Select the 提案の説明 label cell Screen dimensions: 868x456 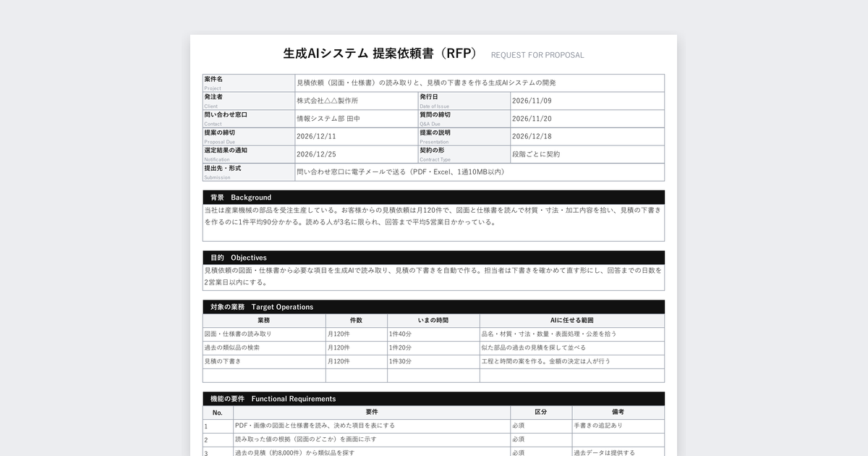464,136
